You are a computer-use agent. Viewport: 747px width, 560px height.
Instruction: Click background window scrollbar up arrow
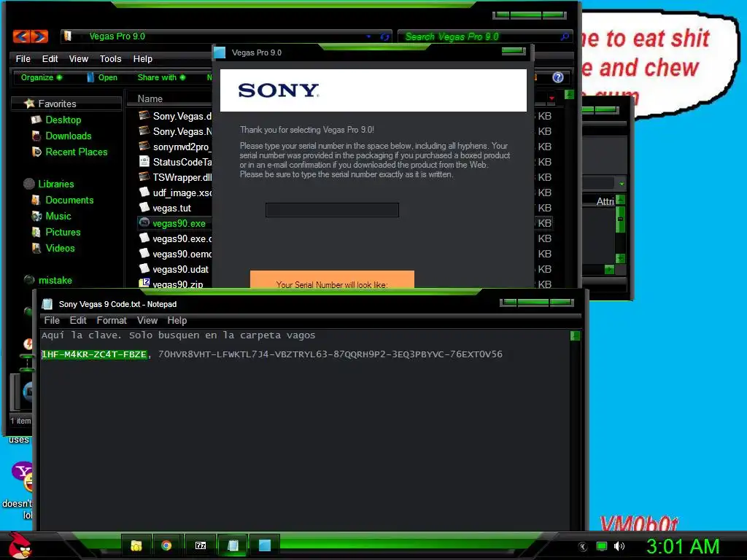[620, 200]
